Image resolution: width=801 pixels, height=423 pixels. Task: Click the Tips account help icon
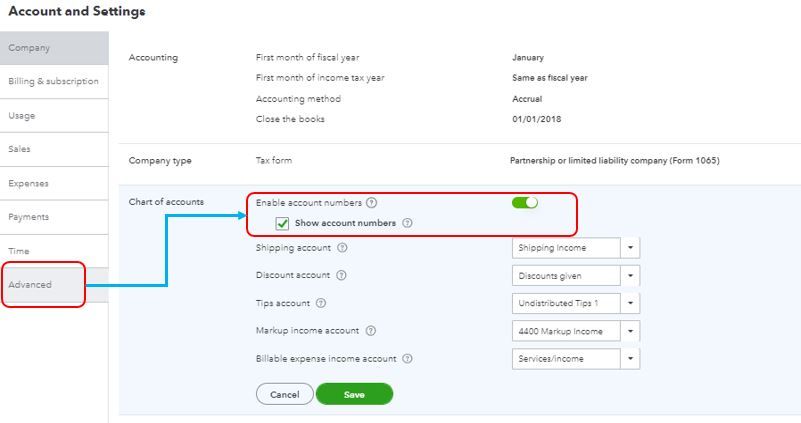click(321, 303)
